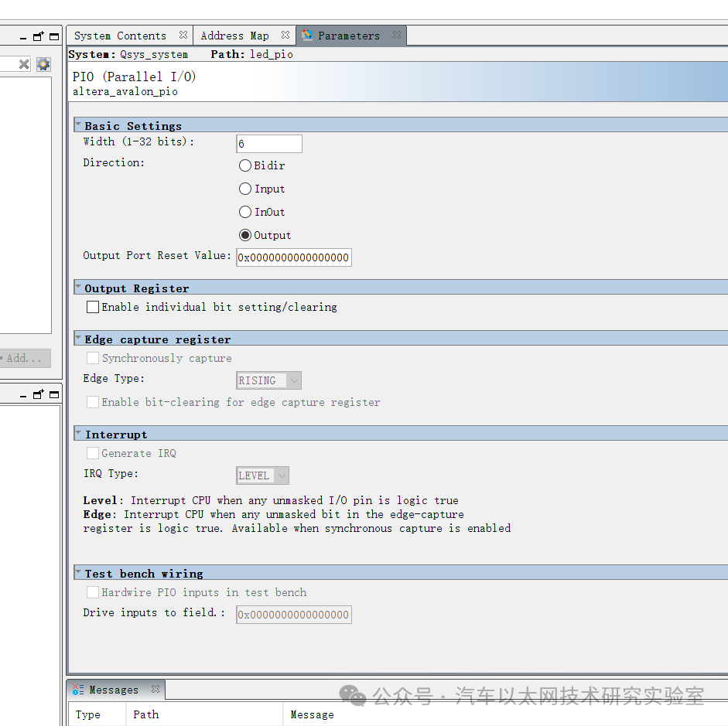The height and width of the screenshot is (726, 728).
Task: Click the clear search X icon
Action: (x=24, y=64)
